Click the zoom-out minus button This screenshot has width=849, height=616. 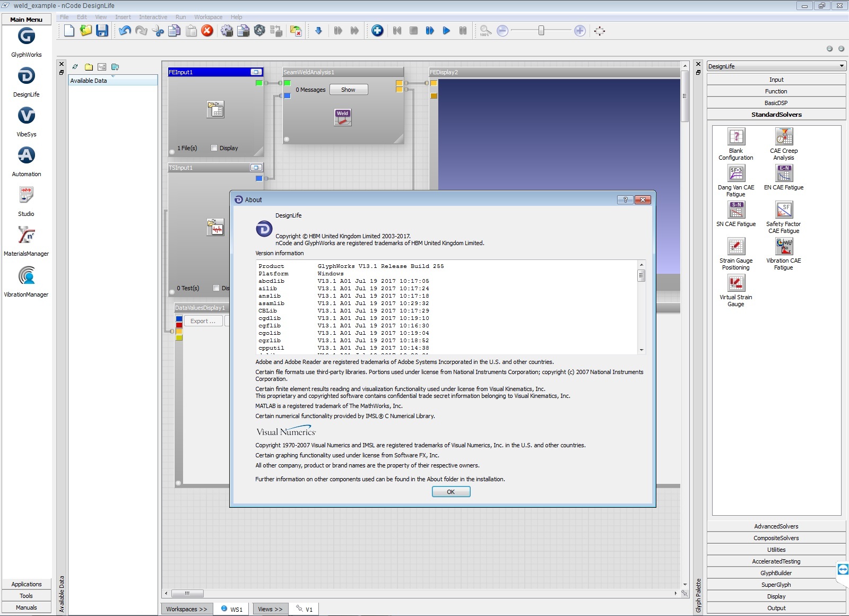pyautogui.click(x=503, y=31)
